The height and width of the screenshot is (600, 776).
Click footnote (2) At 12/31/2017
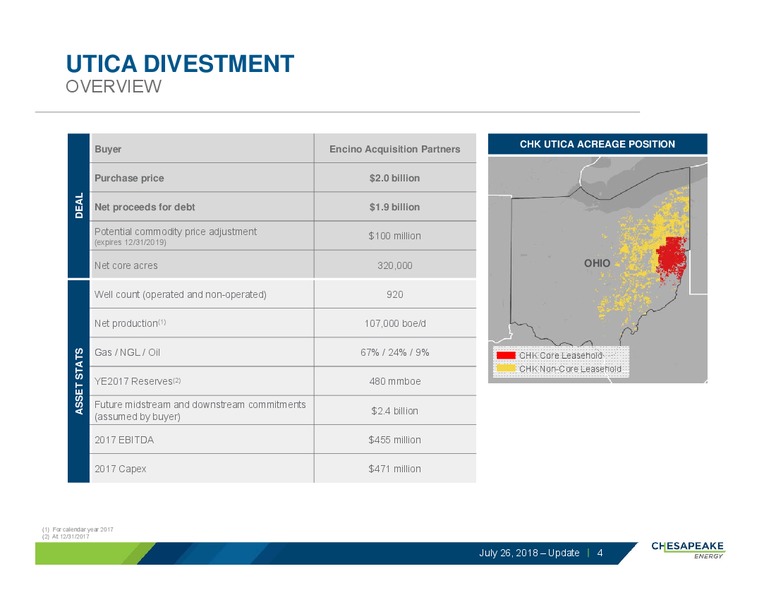tap(66, 536)
